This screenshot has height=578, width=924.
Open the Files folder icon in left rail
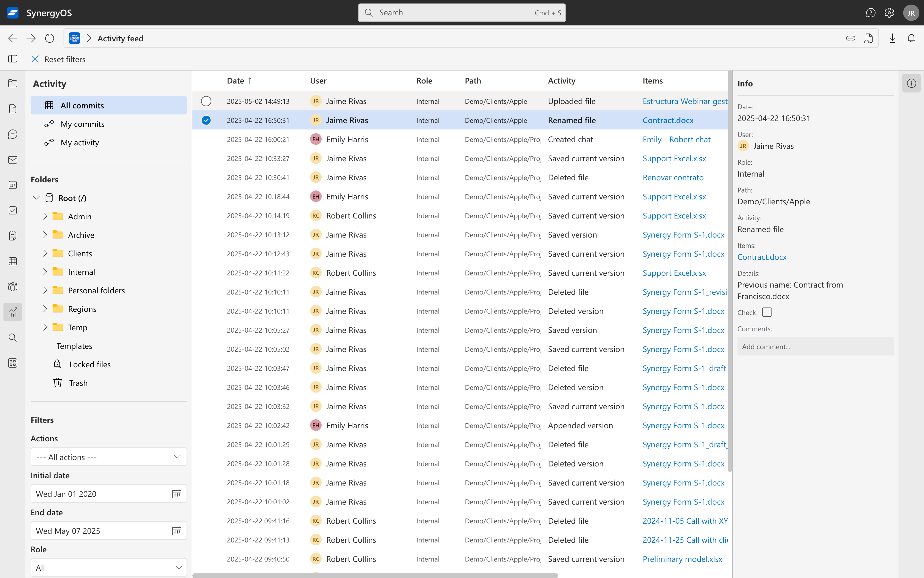13,83
